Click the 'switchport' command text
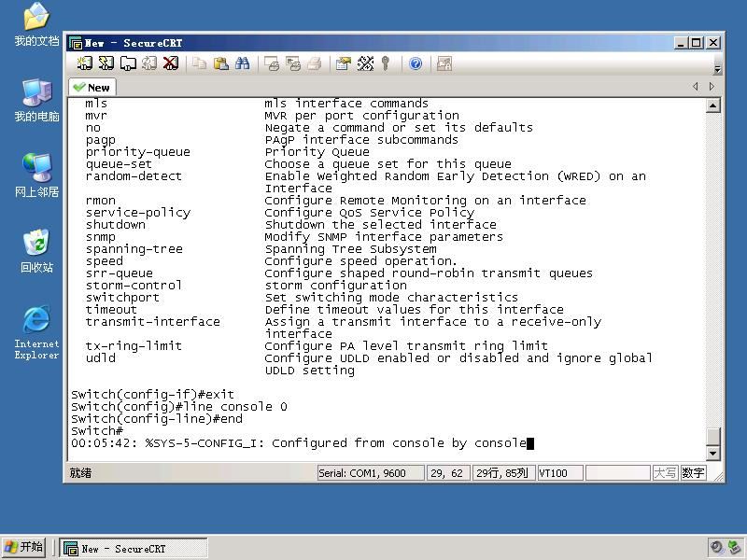The width and height of the screenshot is (747, 560). pyautogui.click(x=122, y=298)
